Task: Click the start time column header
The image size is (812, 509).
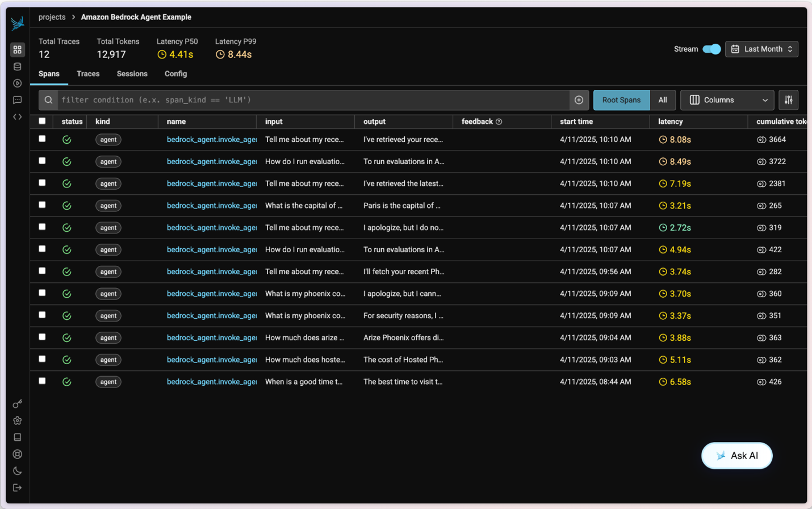Action: click(x=576, y=122)
